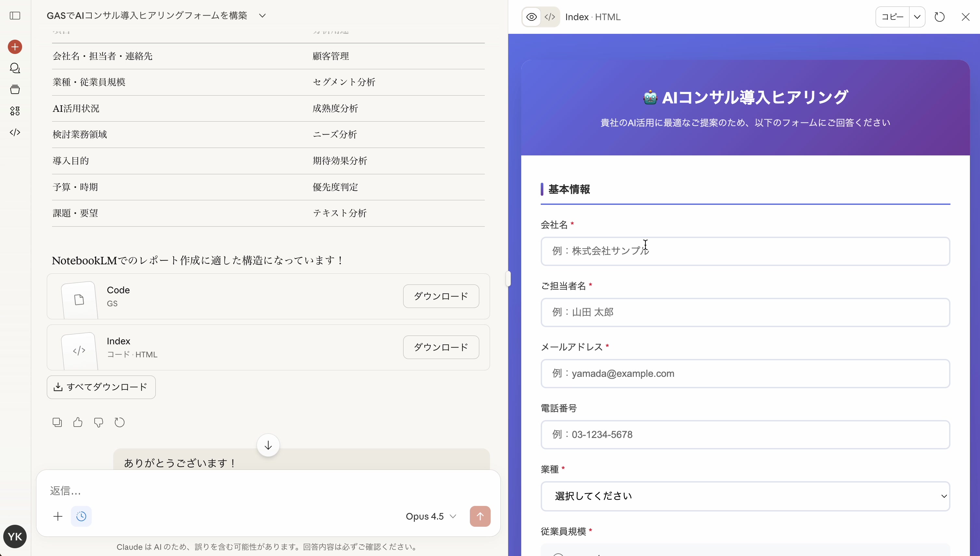Attach a file via plus in reply box
Viewport: 980px width, 556px height.
(x=57, y=516)
